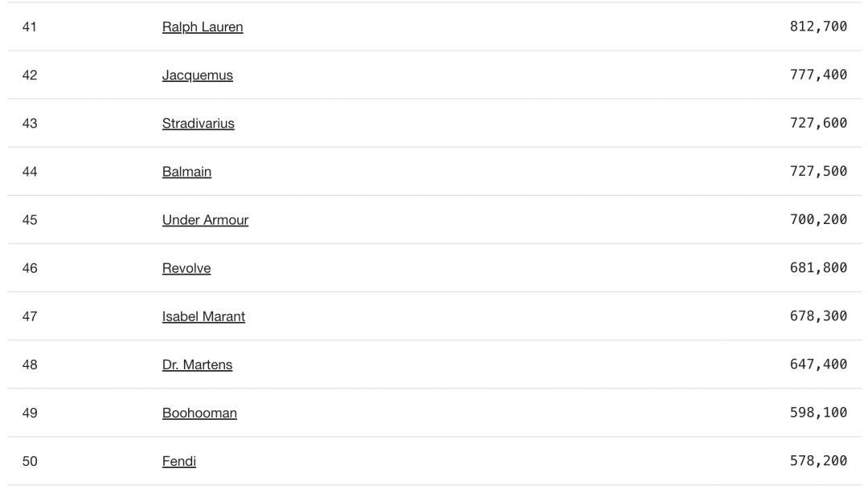Select rank number 48 cell
This screenshot has height=489, width=868.
[x=30, y=365]
